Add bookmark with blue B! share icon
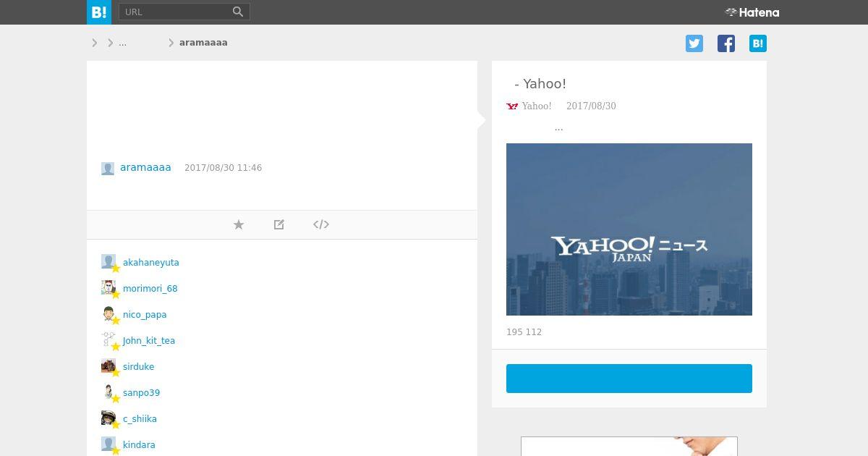Viewport: 868px width, 456px height. 758,43
